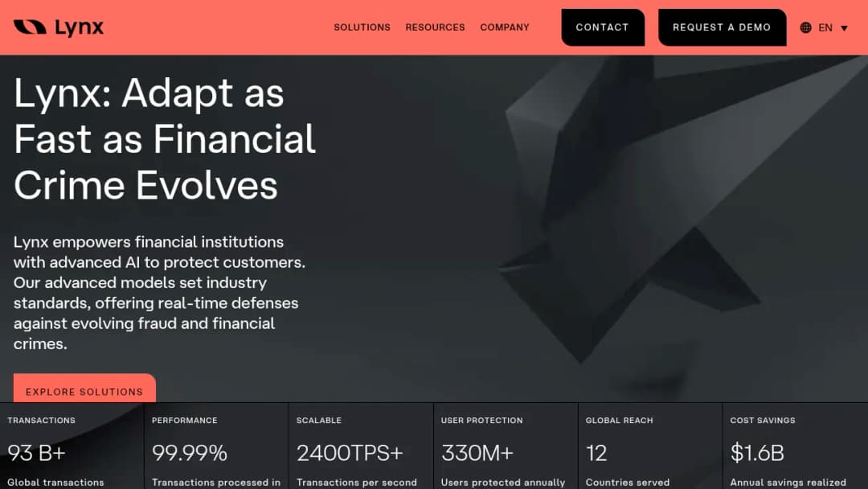The image size is (868, 489).
Task: Click 'Transactions processed in' caption
Action: tap(216, 483)
